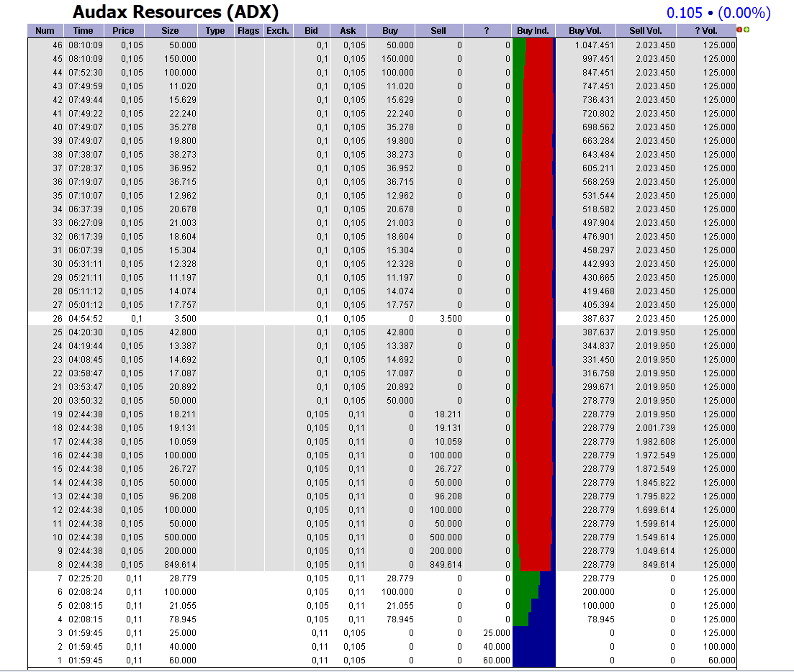Click the Buy Ind. column header
794x672 pixels.
[531, 30]
